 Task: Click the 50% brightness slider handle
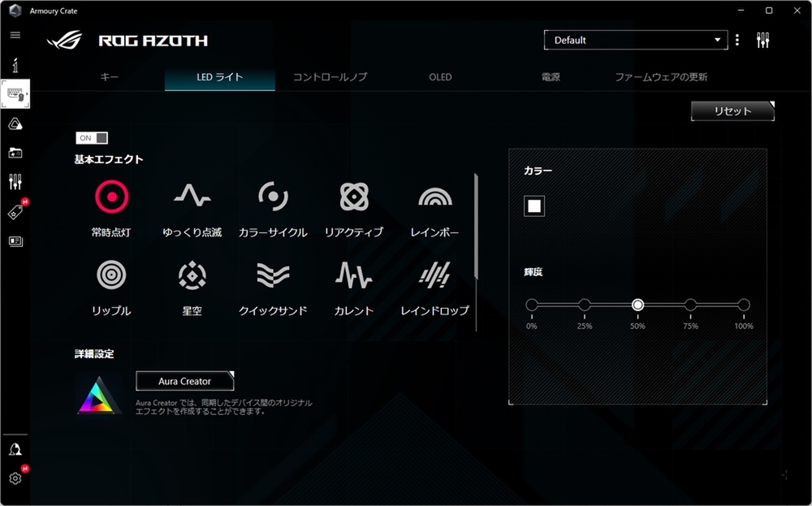637,305
